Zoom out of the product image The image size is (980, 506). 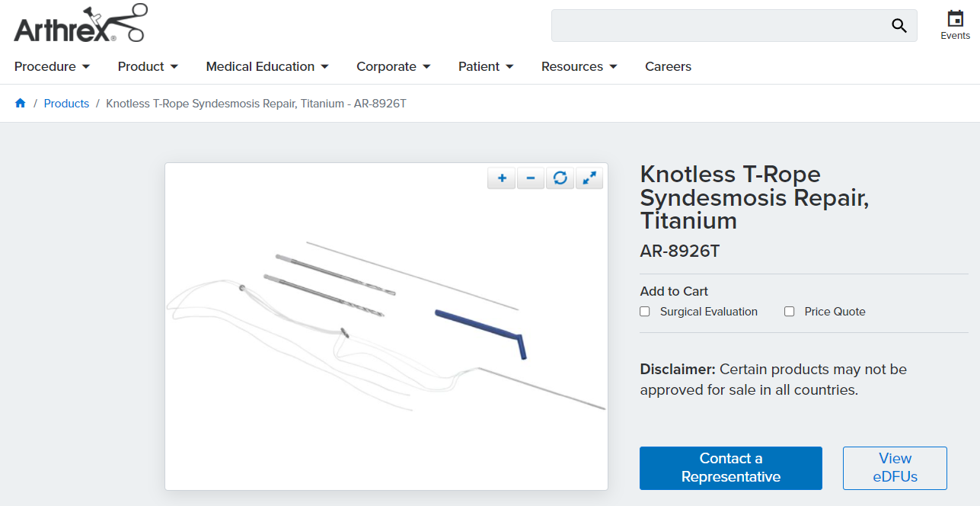coord(531,178)
